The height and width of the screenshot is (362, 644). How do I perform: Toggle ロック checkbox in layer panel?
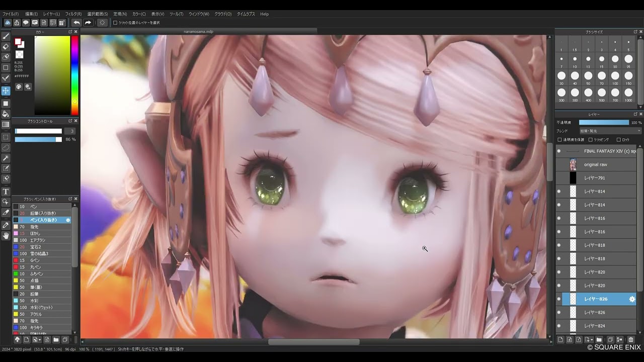pyautogui.click(x=619, y=140)
